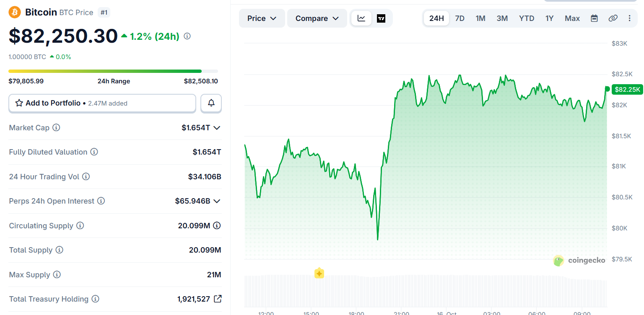Image resolution: width=644 pixels, height=315 pixels.
Task: Click the 1,921,527 treasury holding value
Action: pos(194,299)
